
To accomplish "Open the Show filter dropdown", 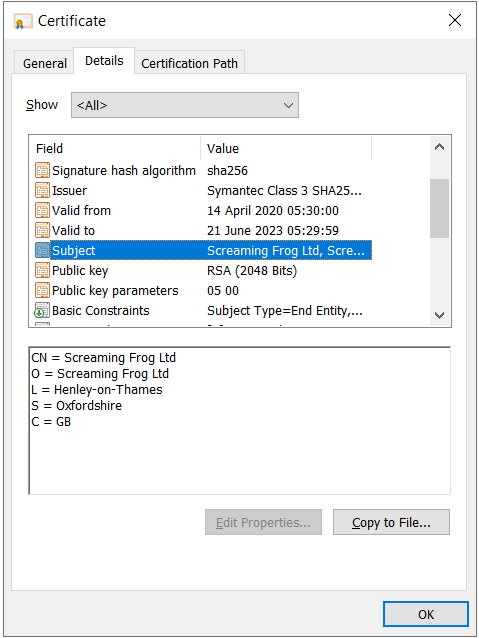I will [185, 105].
